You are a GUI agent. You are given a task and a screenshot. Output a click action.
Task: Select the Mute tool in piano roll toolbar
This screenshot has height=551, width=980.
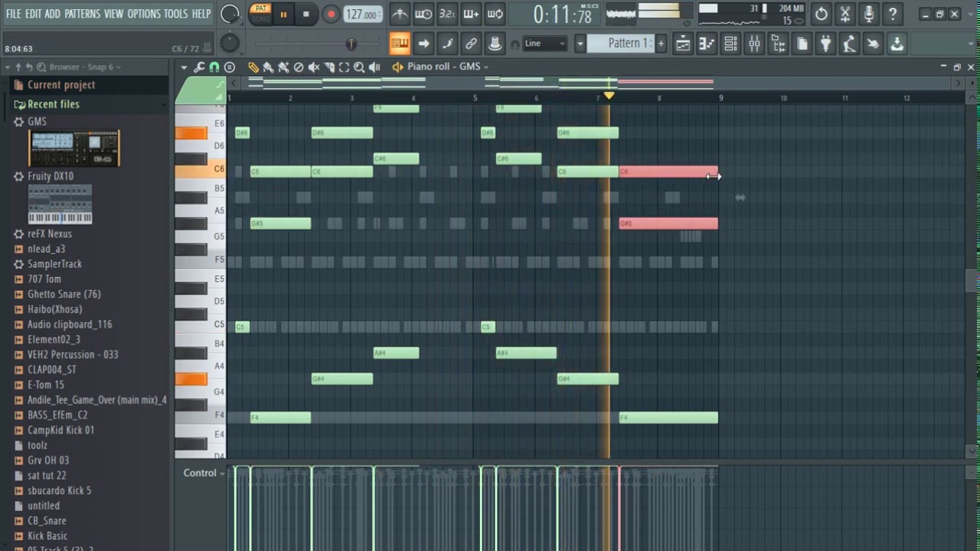[314, 67]
